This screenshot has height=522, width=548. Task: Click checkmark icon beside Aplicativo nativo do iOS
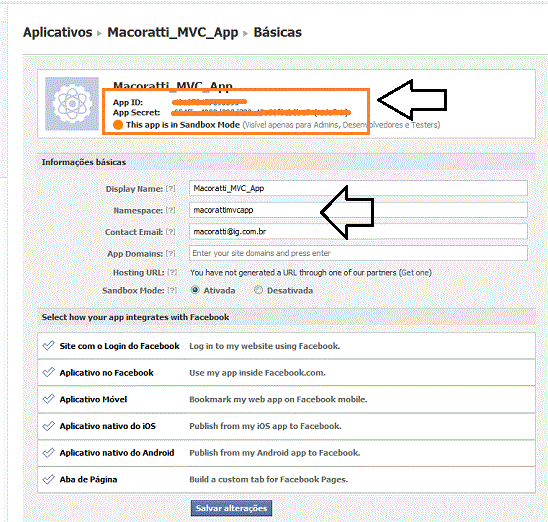point(48,426)
